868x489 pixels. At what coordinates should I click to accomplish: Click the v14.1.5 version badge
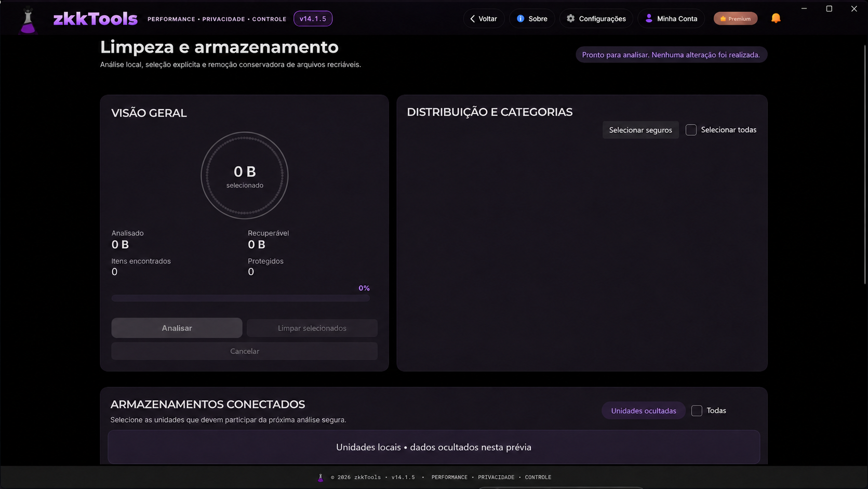[x=313, y=19]
